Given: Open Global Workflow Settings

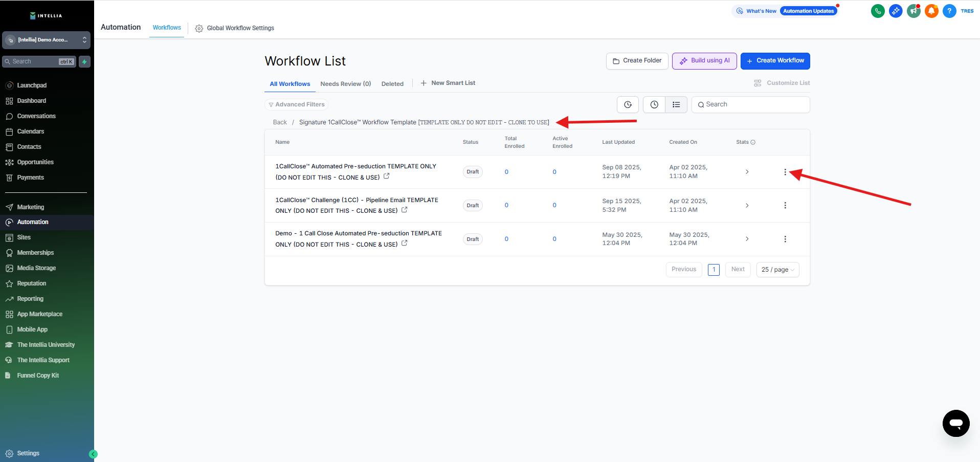Looking at the screenshot, I should pyautogui.click(x=235, y=28).
